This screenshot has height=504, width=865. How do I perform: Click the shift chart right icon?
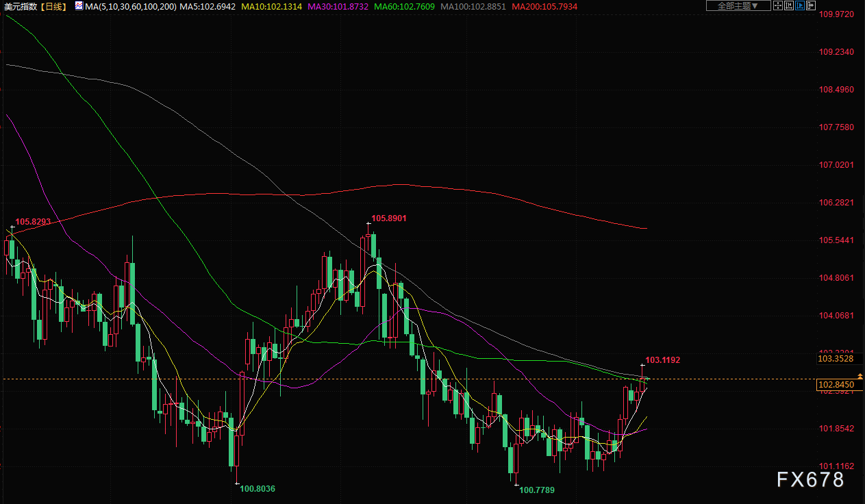coord(811,5)
